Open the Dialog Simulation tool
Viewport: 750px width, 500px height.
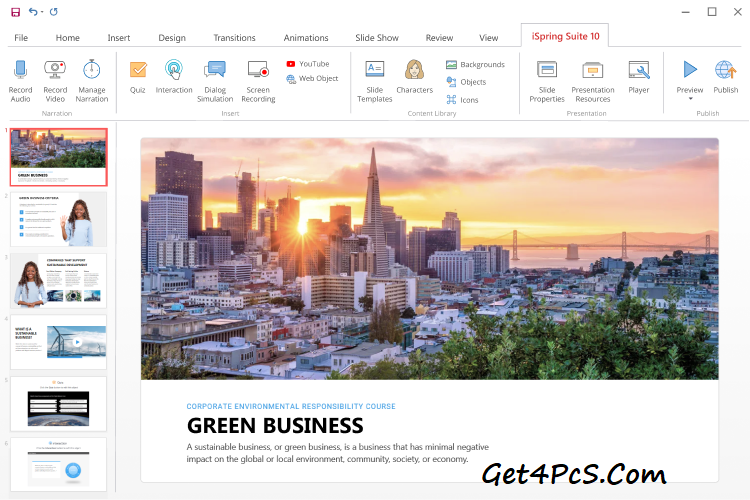(x=214, y=69)
